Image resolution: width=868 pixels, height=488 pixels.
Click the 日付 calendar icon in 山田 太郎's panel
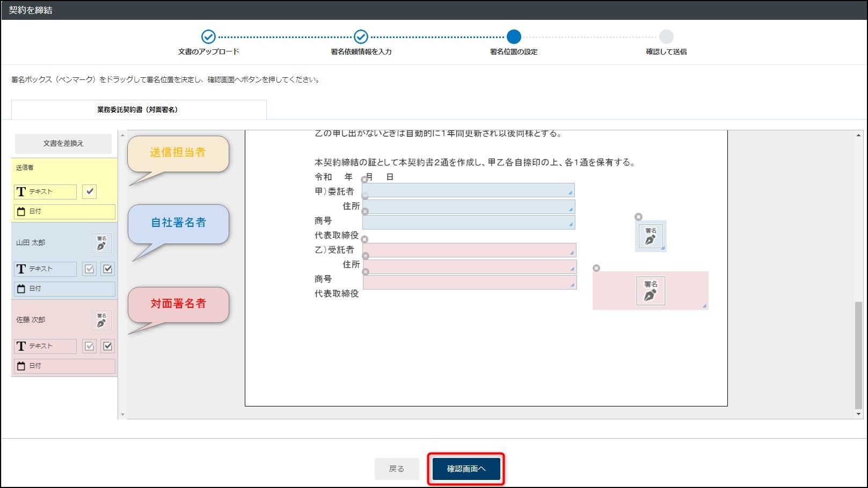(21, 289)
